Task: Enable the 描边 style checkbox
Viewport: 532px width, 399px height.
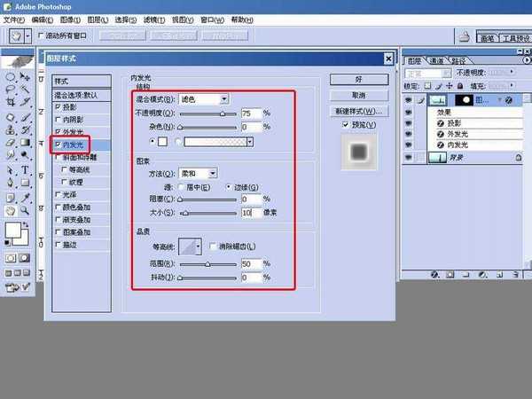Action: click(x=58, y=245)
